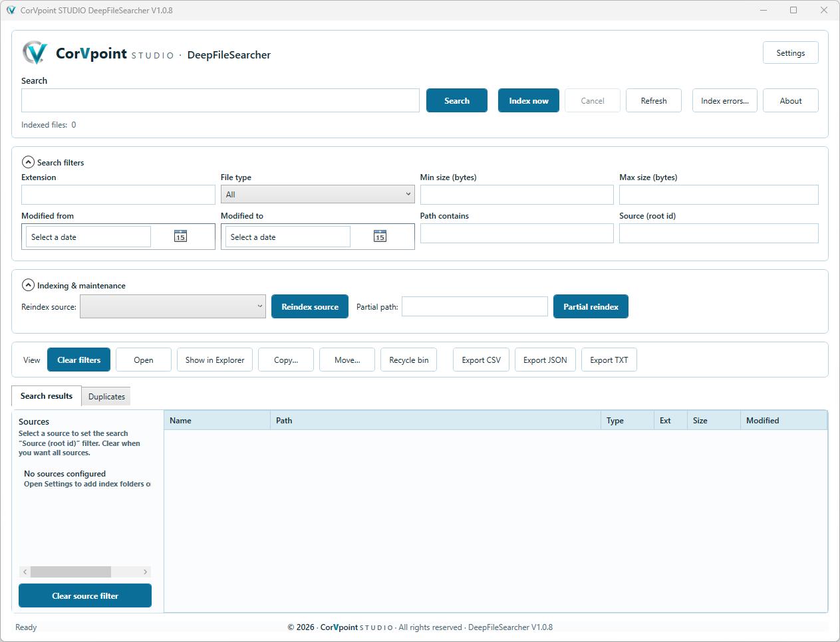Click the Sources horizontal scrollbar thumb
Screen dimensions: 840x642
point(70,572)
